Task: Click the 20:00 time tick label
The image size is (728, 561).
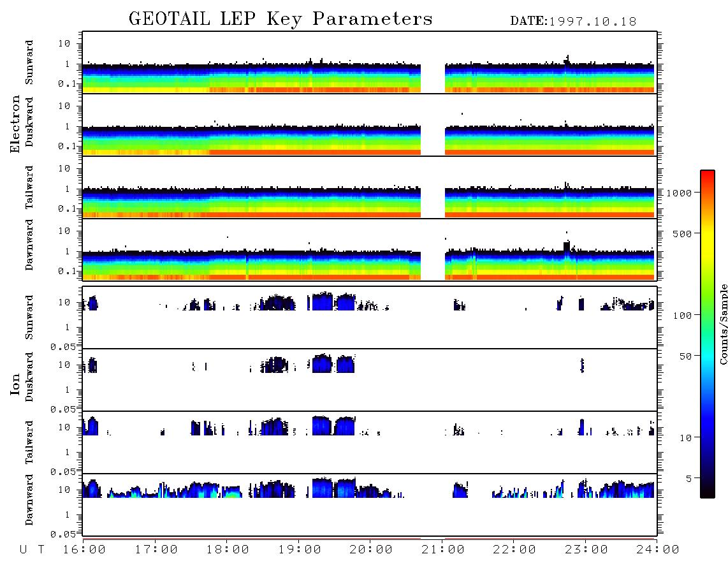Action: coord(371,550)
